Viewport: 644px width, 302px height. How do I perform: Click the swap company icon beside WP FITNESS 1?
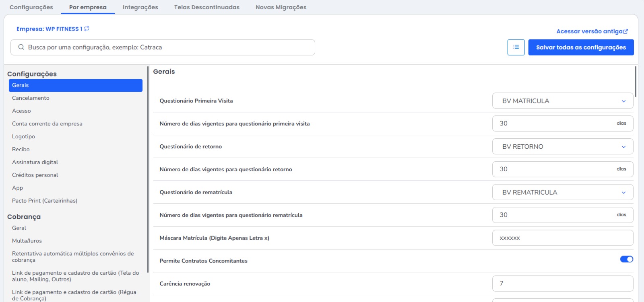87,29
